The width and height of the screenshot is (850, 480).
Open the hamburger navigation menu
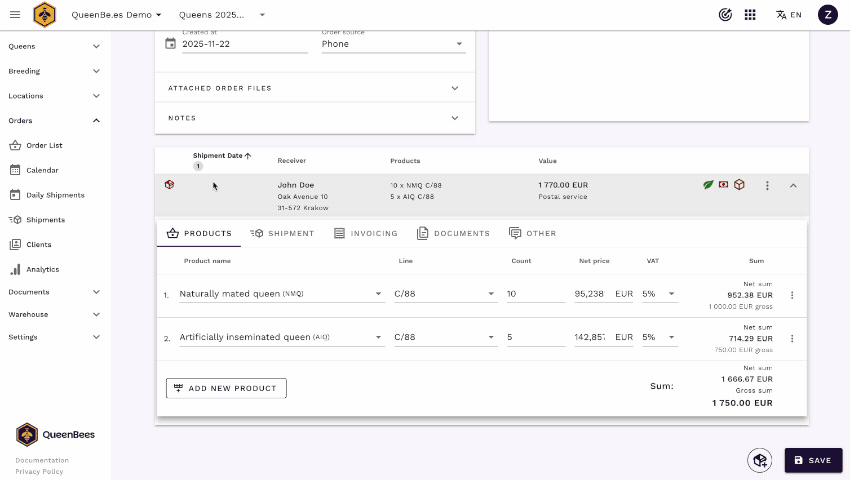(x=14, y=15)
